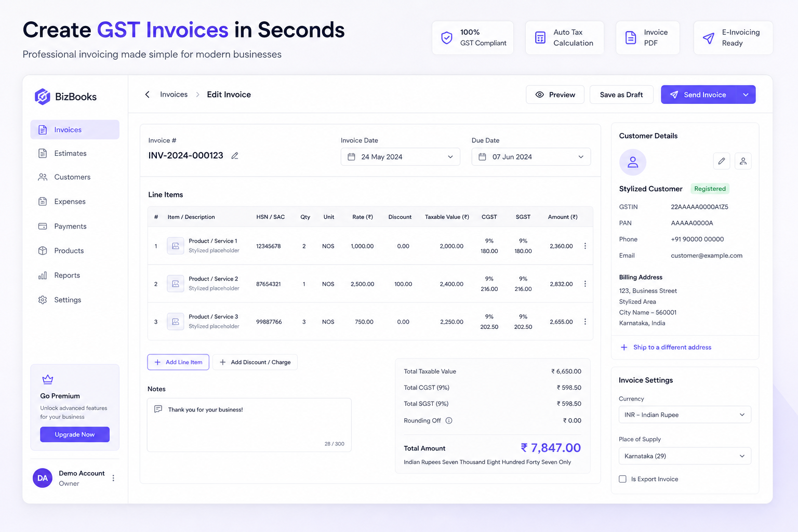Screen dimensions: 798x532
Task: Click the image placeholder of Product / Service 1
Action: (x=176, y=246)
